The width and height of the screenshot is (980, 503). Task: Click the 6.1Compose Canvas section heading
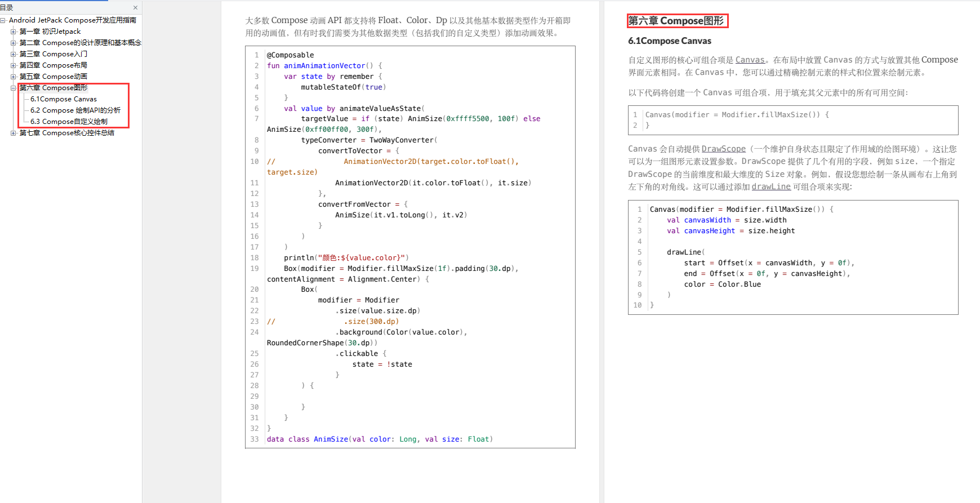point(670,41)
